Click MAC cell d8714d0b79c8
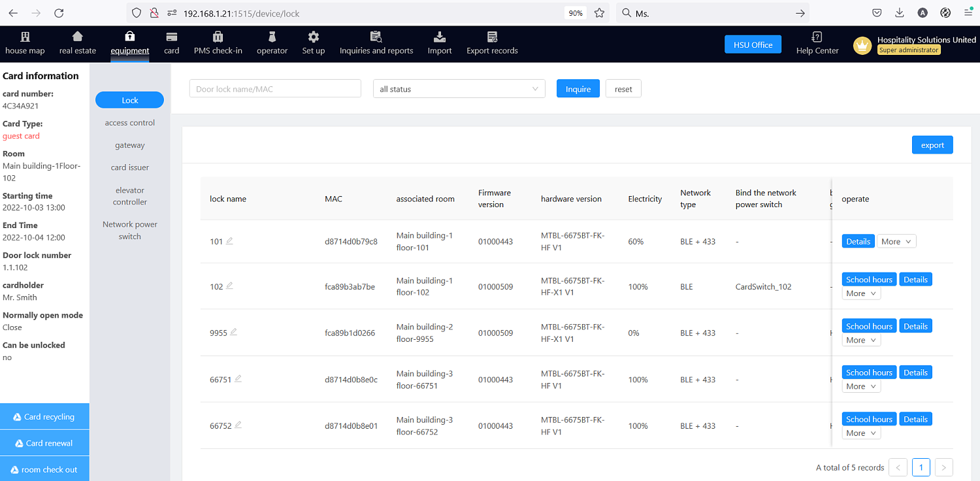This screenshot has height=481, width=980. pos(351,241)
